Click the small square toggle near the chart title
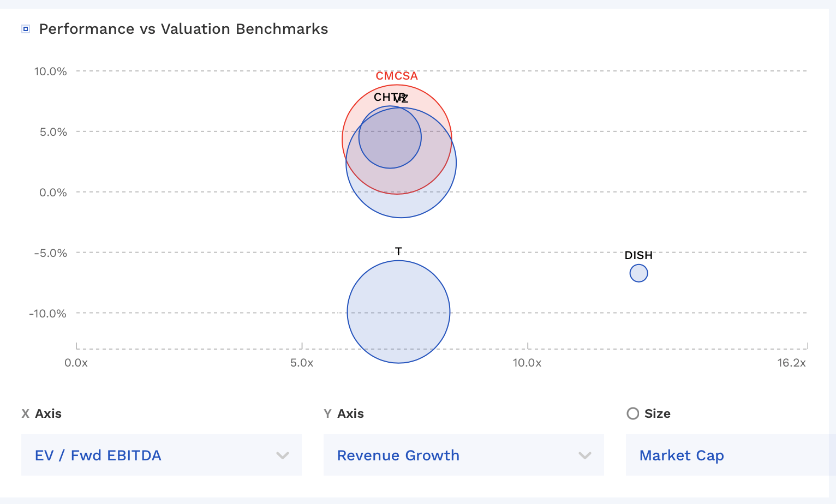Viewport: 836px width, 504px height. 25,28
